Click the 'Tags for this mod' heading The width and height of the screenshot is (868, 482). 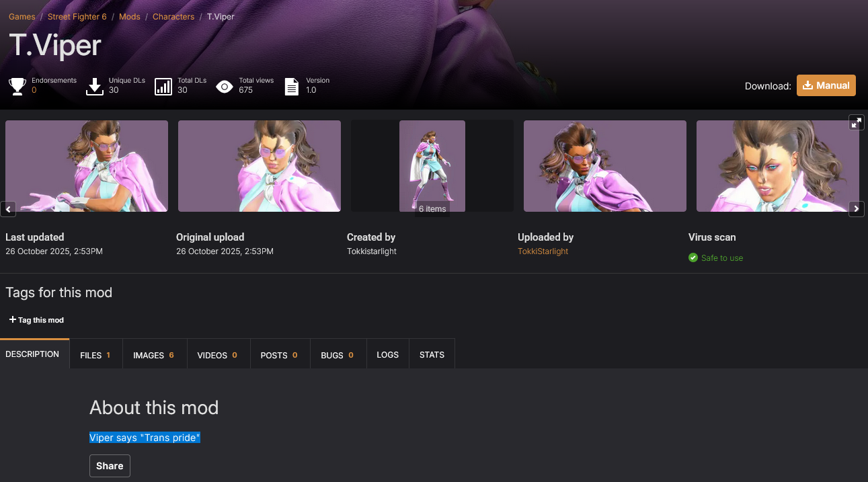click(x=59, y=292)
